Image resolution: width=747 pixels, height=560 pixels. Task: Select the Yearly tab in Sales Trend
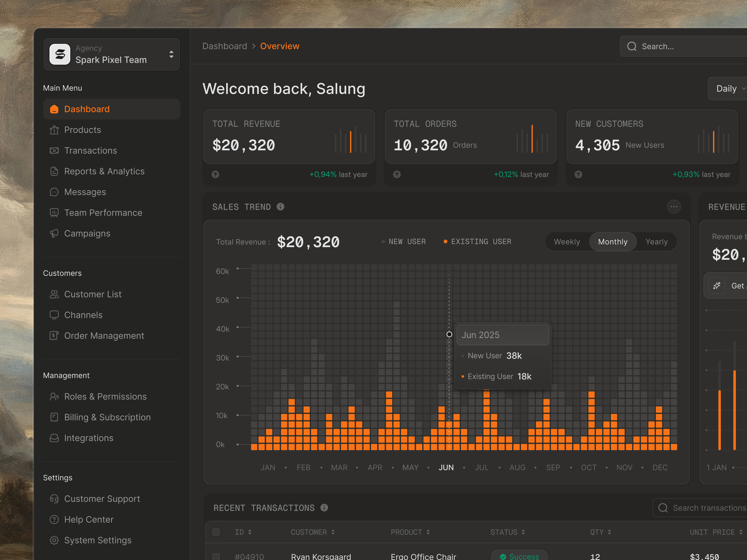tap(656, 241)
